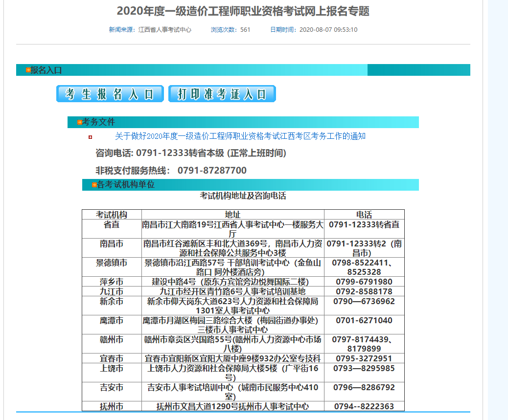This screenshot has height=420, width=508.
Task: Select the 考务文件 section header bar
Action: [245, 122]
